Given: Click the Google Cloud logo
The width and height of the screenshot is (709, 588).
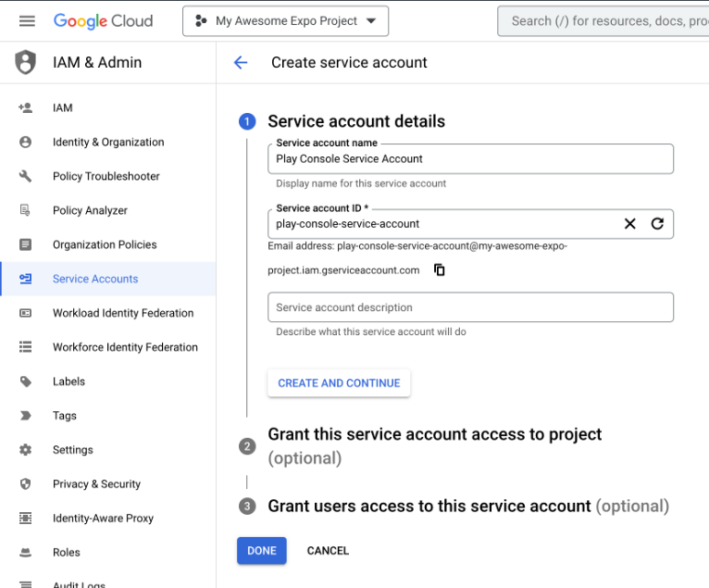Looking at the screenshot, I should 103,20.
